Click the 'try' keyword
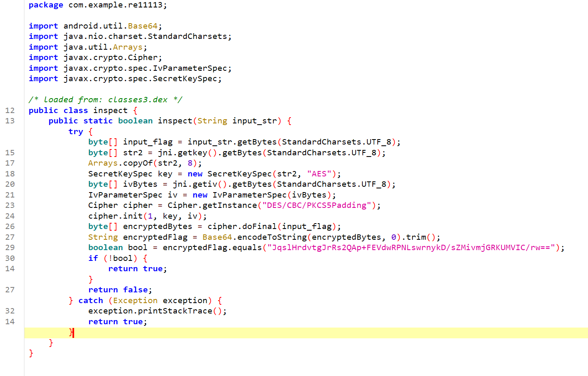The width and height of the screenshot is (588, 376). click(76, 132)
